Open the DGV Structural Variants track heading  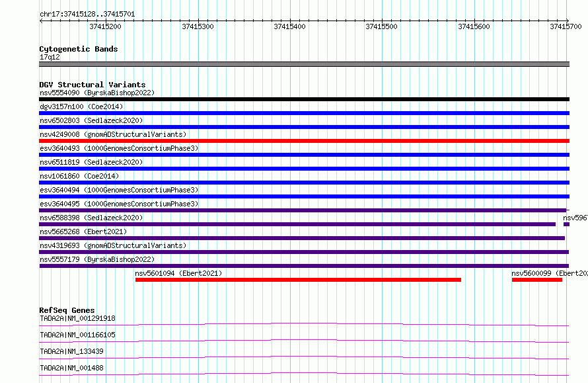click(x=92, y=85)
